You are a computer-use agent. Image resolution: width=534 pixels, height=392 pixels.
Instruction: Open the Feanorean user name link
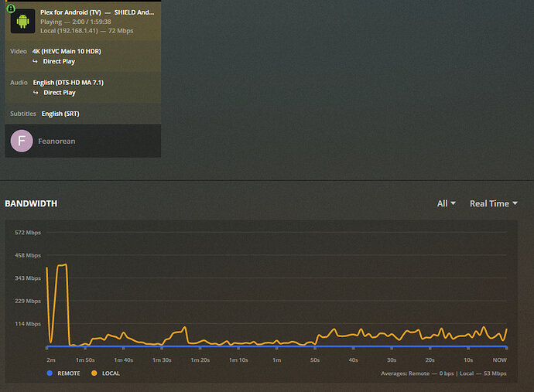pos(56,141)
